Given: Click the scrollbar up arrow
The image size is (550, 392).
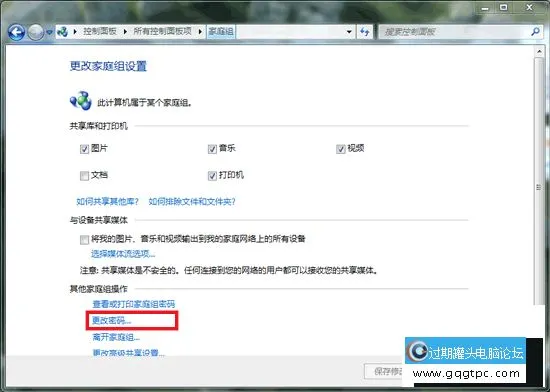Looking at the screenshot, I should [539, 52].
